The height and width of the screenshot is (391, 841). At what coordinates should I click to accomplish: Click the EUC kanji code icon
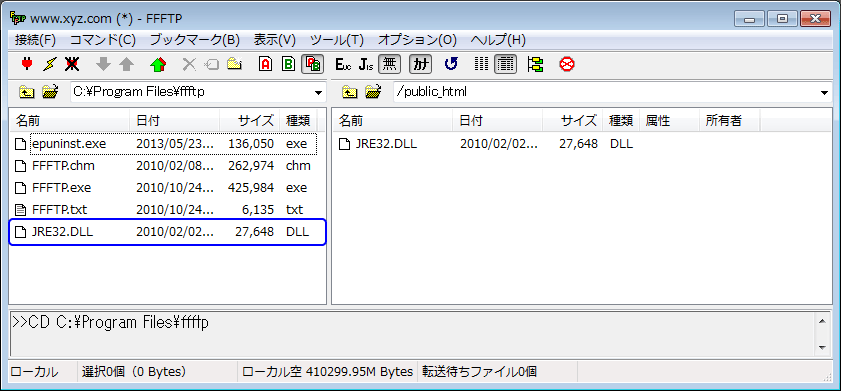click(343, 65)
